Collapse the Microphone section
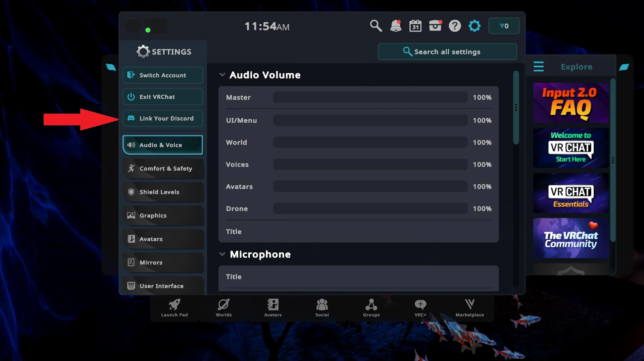 coord(222,254)
